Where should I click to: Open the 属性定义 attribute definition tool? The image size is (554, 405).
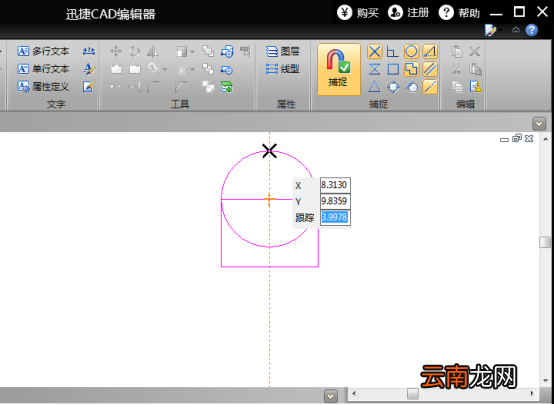click(43, 87)
